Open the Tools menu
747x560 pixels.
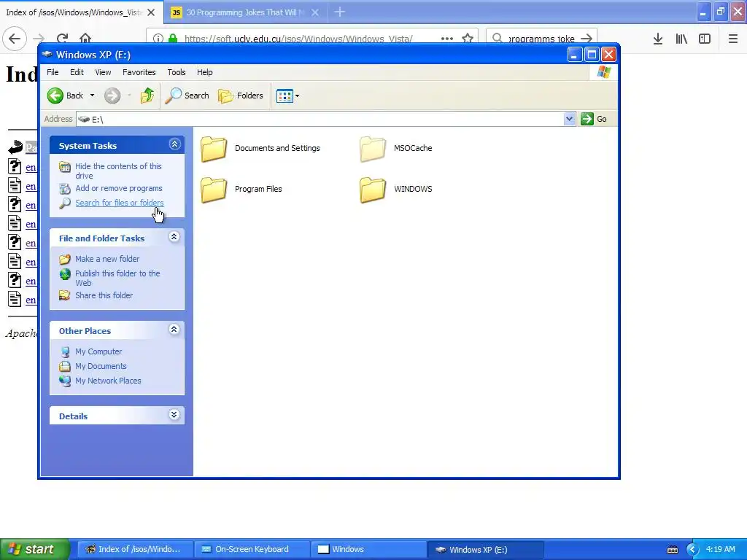point(177,72)
